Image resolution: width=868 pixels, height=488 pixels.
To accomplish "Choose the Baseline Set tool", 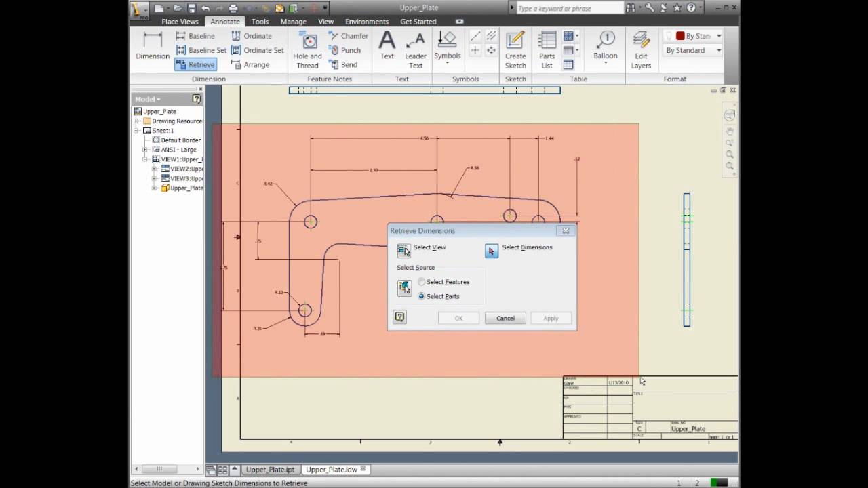I will point(201,50).
